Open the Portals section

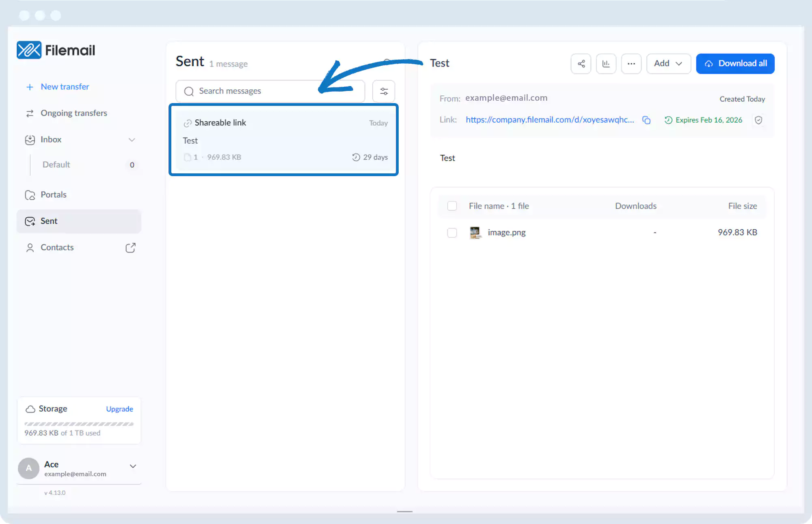53,195
